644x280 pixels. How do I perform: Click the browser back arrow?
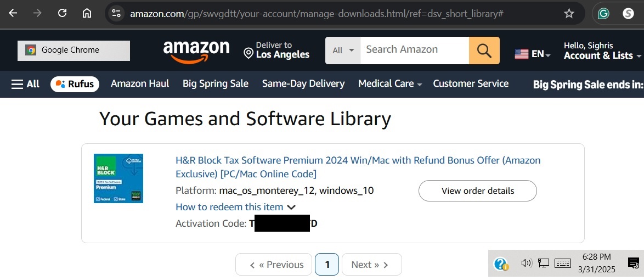click(x=13, y=13)
